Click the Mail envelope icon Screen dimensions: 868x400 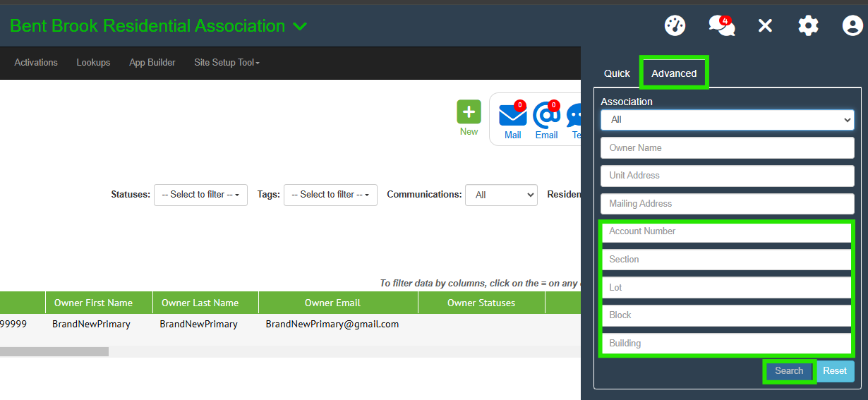pyautogui.click(x=513, y=115)
